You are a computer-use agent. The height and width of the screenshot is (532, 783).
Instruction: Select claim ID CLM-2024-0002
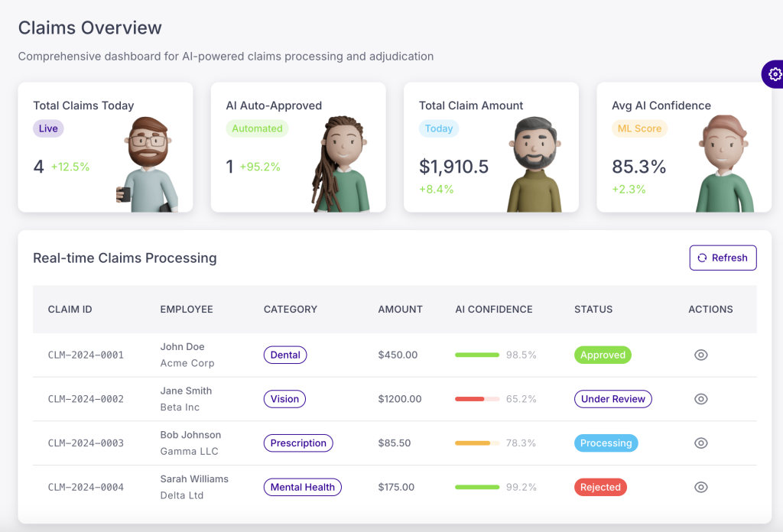(x=86, y=399)
